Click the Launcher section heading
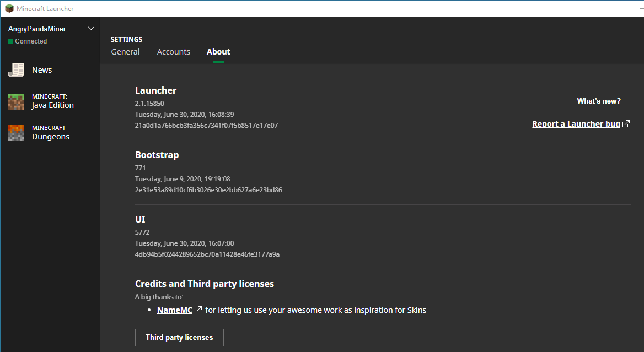644x352 pixels. coord(155,90)
